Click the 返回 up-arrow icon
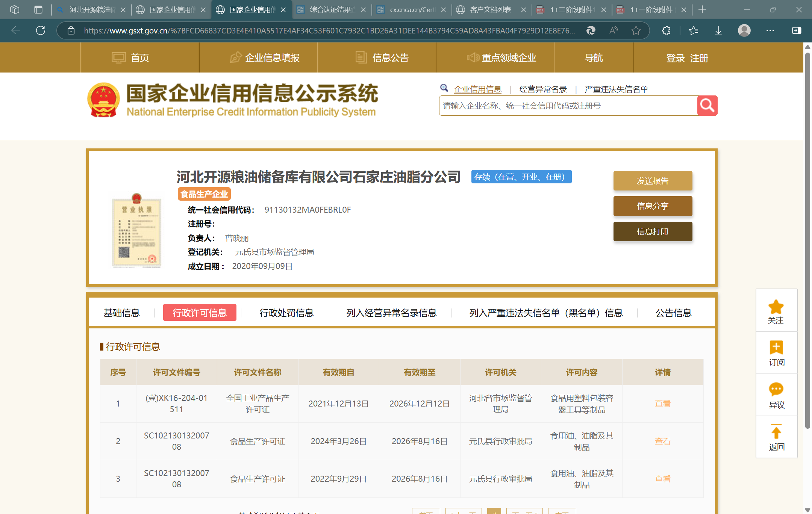Image resolution: width=812 pixels, height=514 pixels. tap(776, 431)
